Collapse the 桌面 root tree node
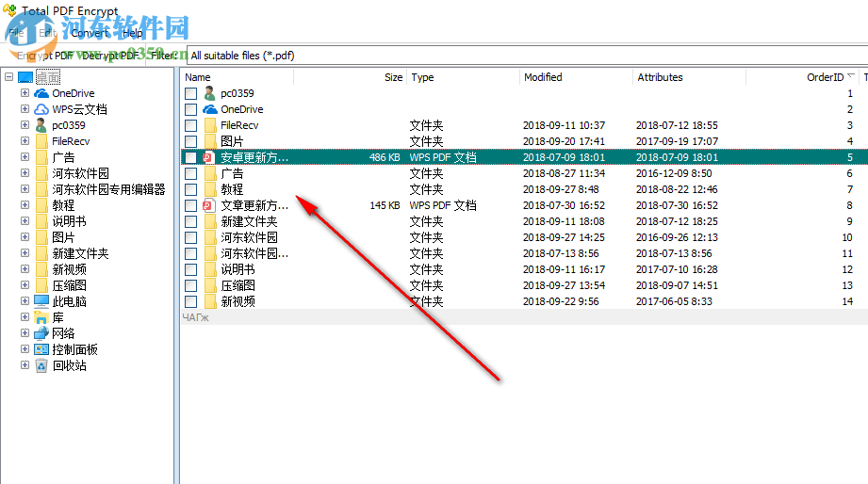This screenshot has height=484, width=868. [x=8, y=77]
